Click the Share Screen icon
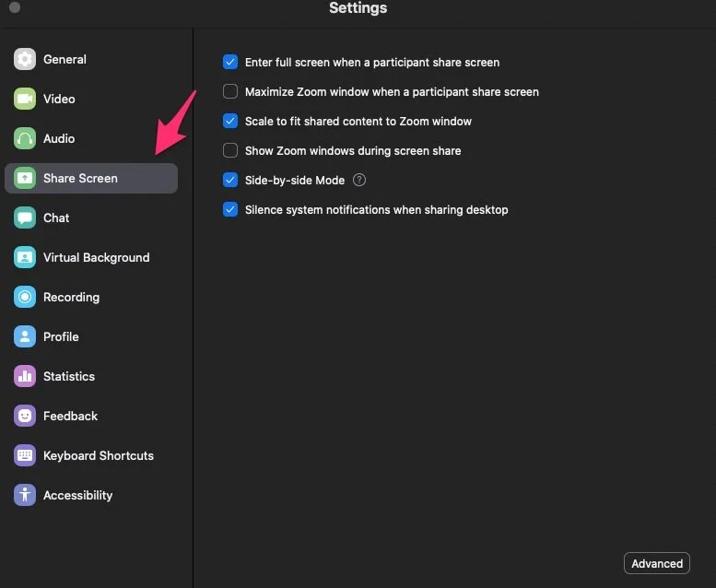Viewport: 716px width, 588px height. pyautogui.click(x=25, y=178)
